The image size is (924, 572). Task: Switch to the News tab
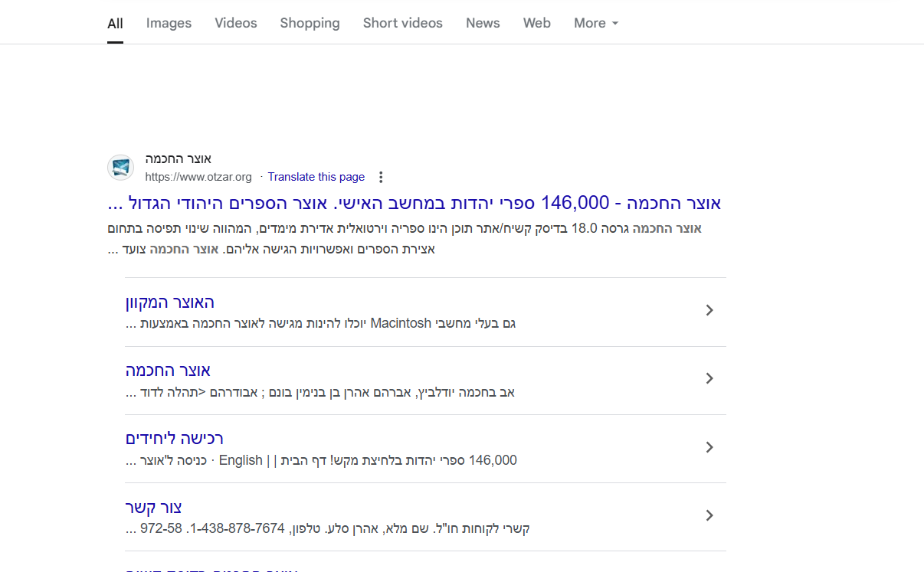[x=483, y=23]
